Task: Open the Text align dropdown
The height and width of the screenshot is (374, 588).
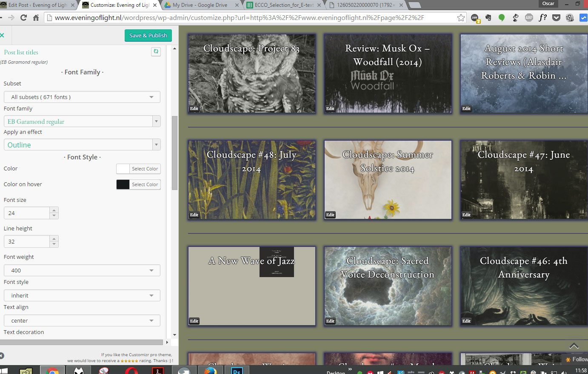Action: click(x=82, y=320)
